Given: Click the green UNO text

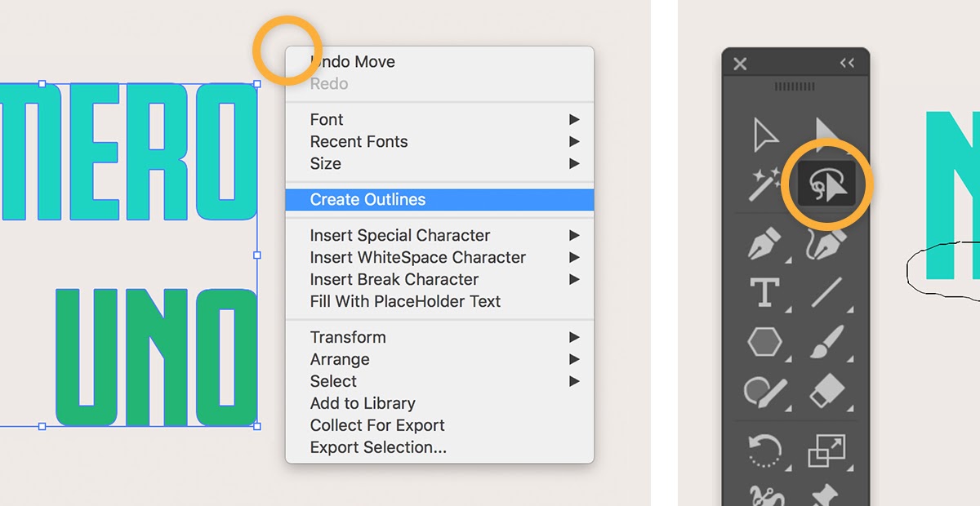Looking at the screenshot, I should coord(156,358).
